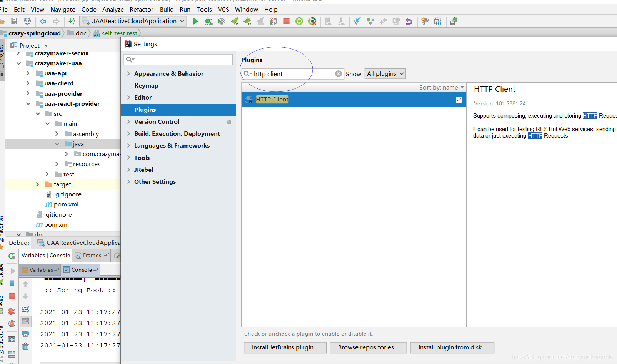Open Sort by name dropdown

tap(441, 88)
